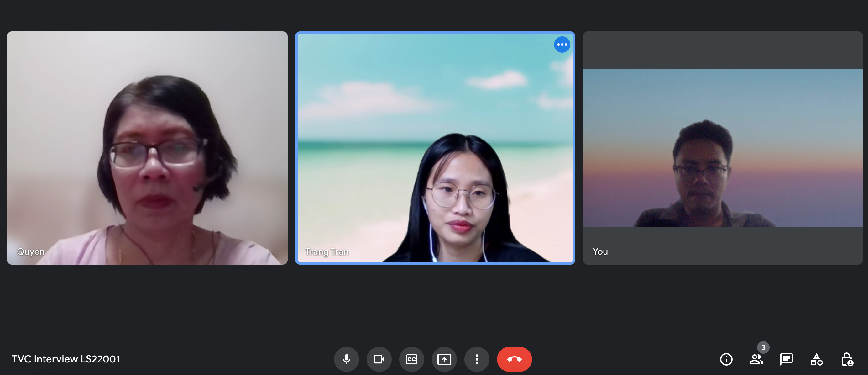Turn off the camera
Viewport: 868px width, 375px height.
[x=379, y=359]
